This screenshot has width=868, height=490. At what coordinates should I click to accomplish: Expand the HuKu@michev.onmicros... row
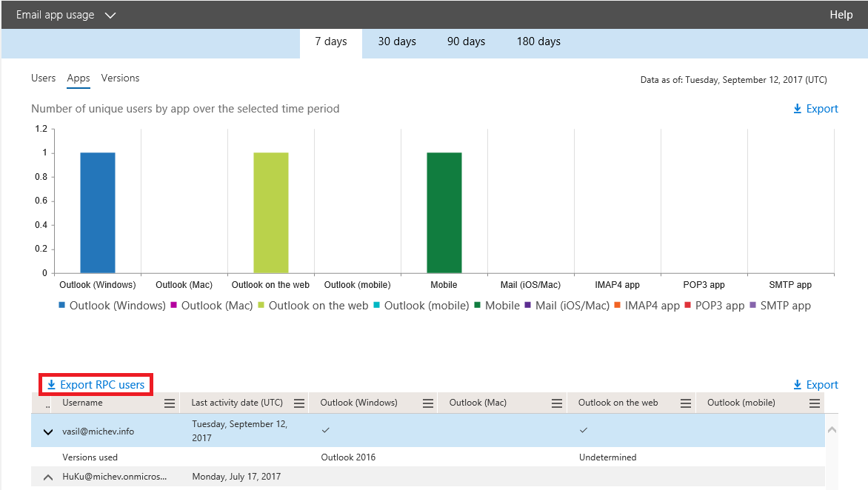(x=48, y=477)
